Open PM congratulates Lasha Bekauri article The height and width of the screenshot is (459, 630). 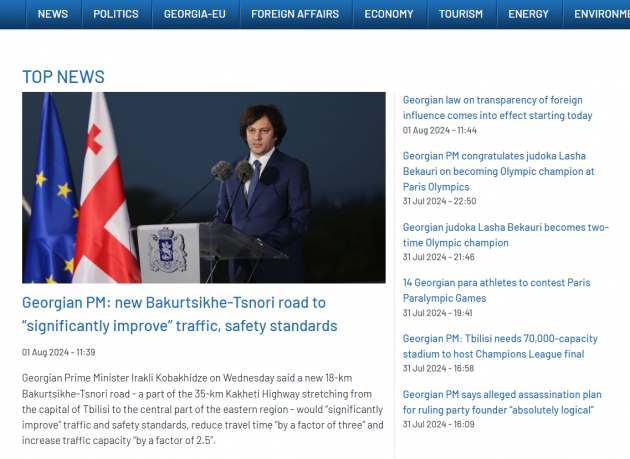coord(498,171)
